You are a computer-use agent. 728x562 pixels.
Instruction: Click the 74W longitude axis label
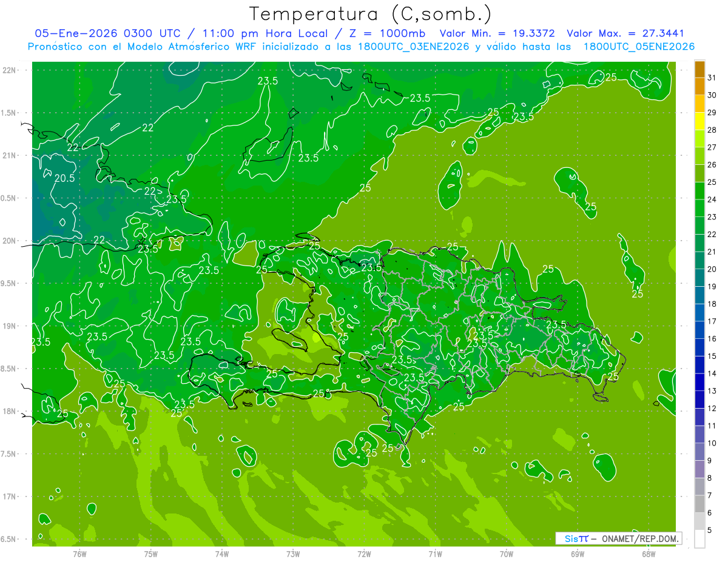(x=222, y=554)
